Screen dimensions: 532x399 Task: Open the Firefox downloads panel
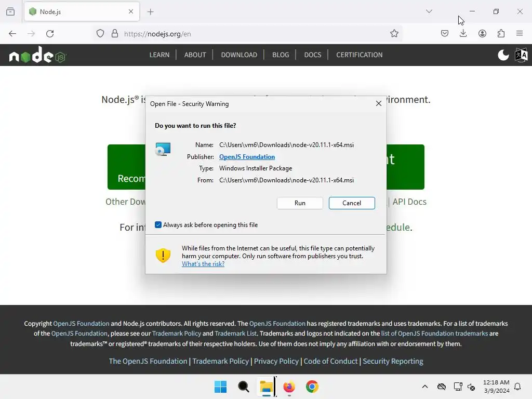point(463,34)
